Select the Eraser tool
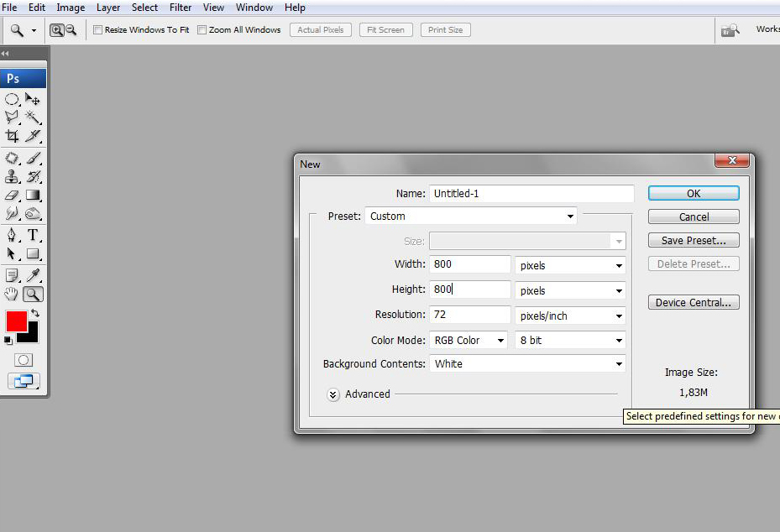 click(x=12, y=195)
